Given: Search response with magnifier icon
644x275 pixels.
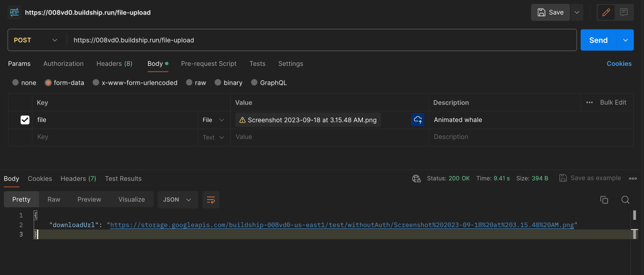Looking at the screenshot, I should point(625,199).
